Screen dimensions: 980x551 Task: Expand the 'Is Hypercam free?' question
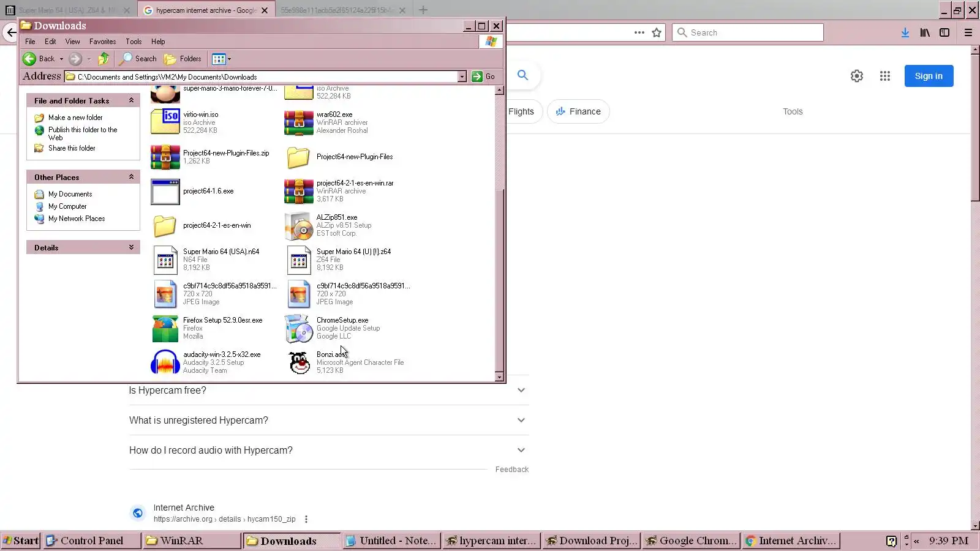328,390
